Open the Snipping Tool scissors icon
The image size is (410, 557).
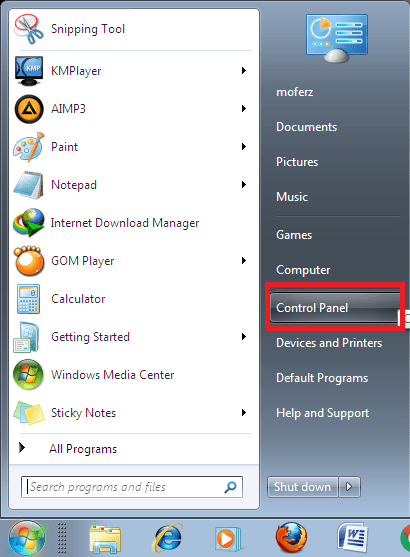tap(28, 29)
